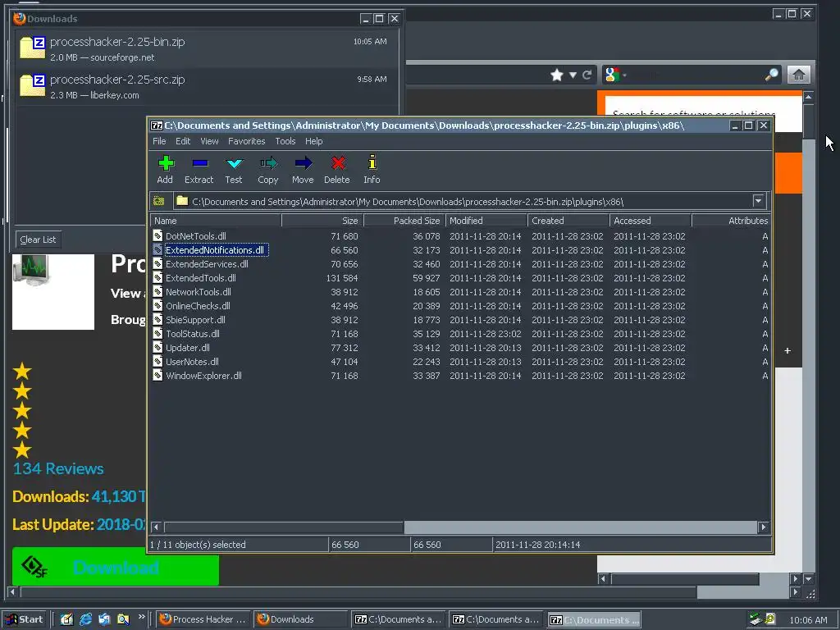Screen dimensions: 840x630
Task: Open the URL history dropdown arrow in Firefox
Action: point(573,75)
